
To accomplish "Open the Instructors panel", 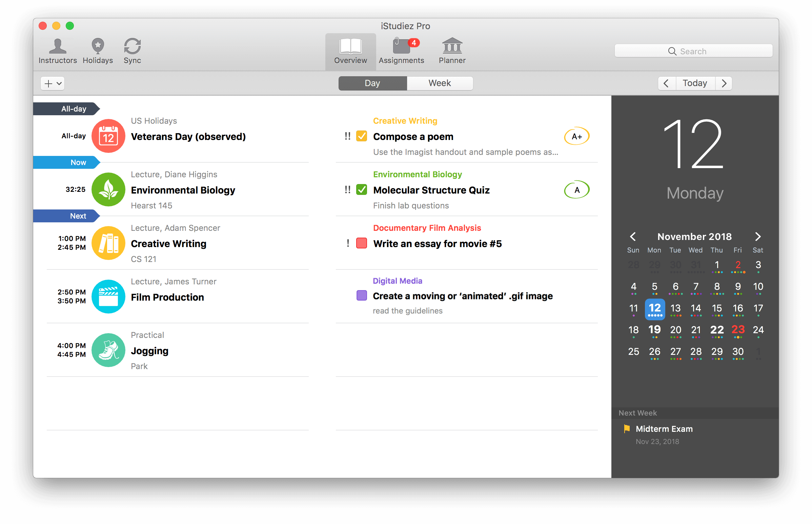I will click(x=57, y=51).
